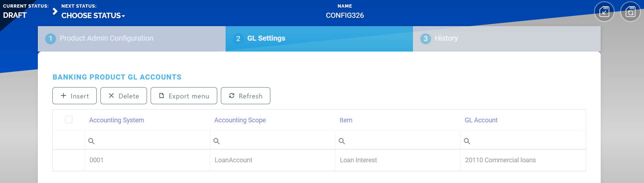Viewport: 644px width, 183px height.
Task: Click the GL Account filter search icon
Action: pos(467,141)
